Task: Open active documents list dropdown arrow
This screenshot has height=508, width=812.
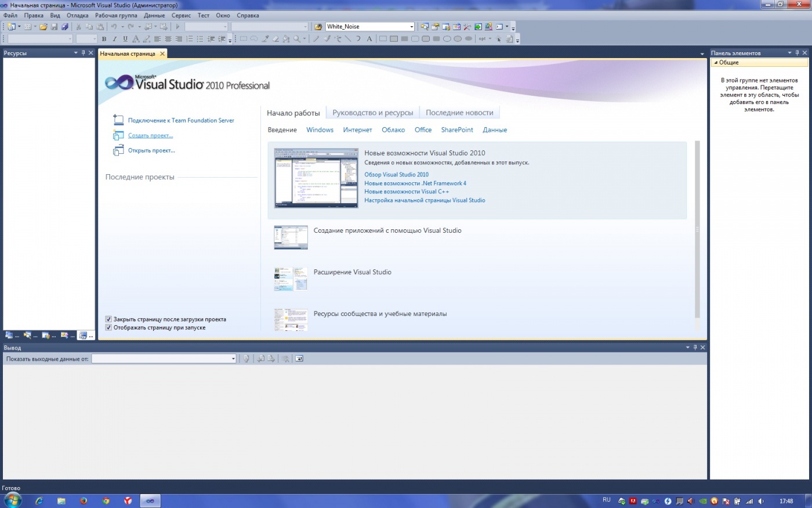Action: [x=702, y=53]
